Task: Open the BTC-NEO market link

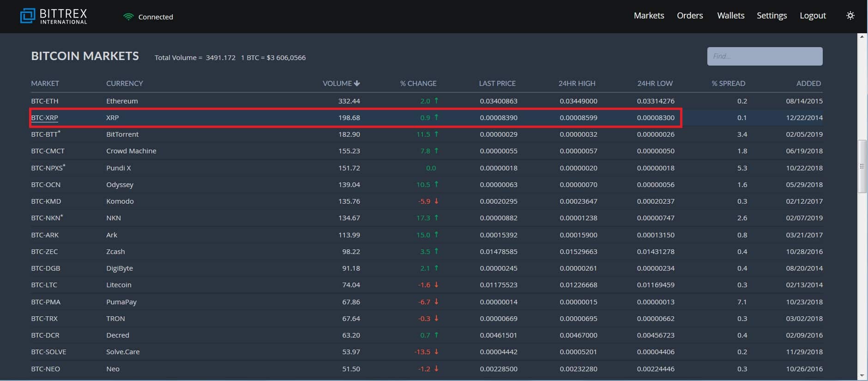Action: click(x=45, y=369)
